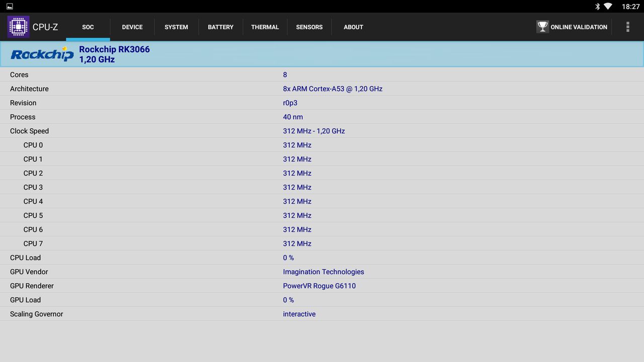This screenshot has width=644, height=362.
Task: Open the SYSTEM tab
Action: tap(177, 27)
